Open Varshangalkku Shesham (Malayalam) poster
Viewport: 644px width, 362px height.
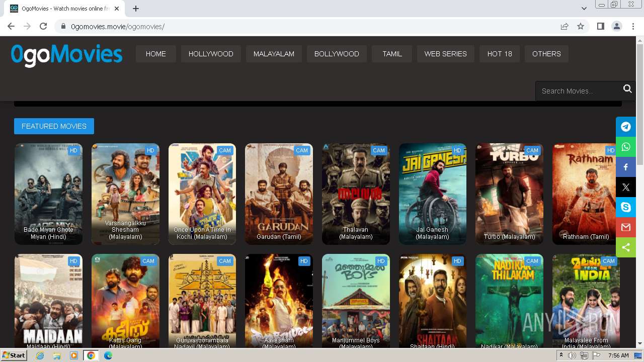click(x=125, y=194)
